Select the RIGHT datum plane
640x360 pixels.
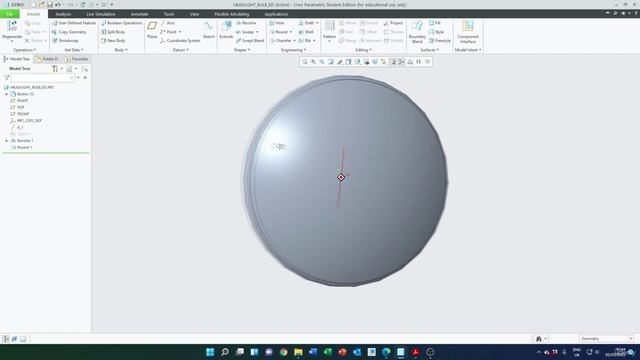click(19, 100)
